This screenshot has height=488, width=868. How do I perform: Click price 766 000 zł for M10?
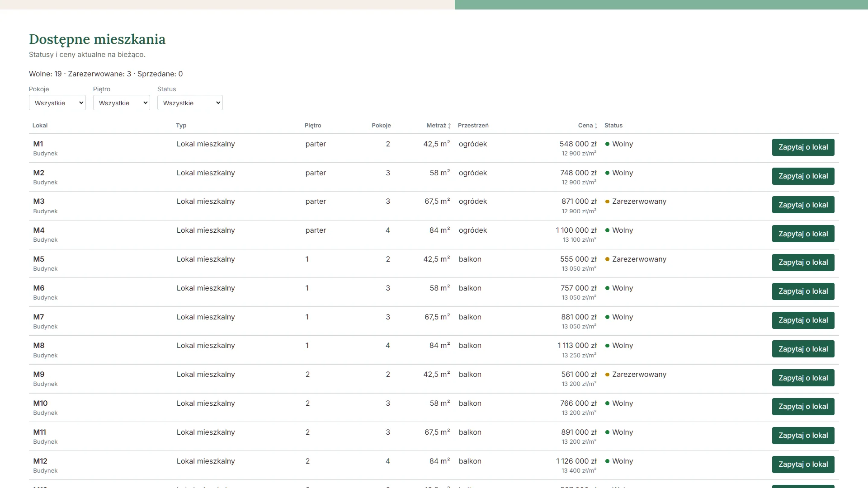(x=578, y=404)
